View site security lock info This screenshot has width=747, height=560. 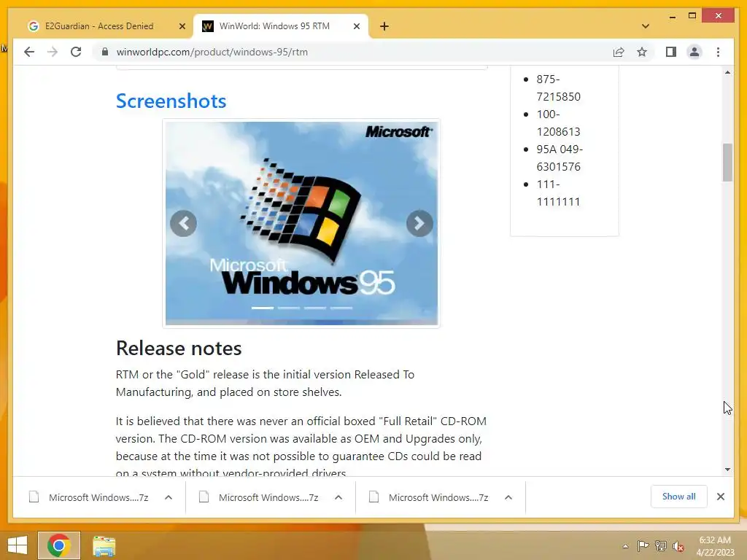tap(105, 52)
